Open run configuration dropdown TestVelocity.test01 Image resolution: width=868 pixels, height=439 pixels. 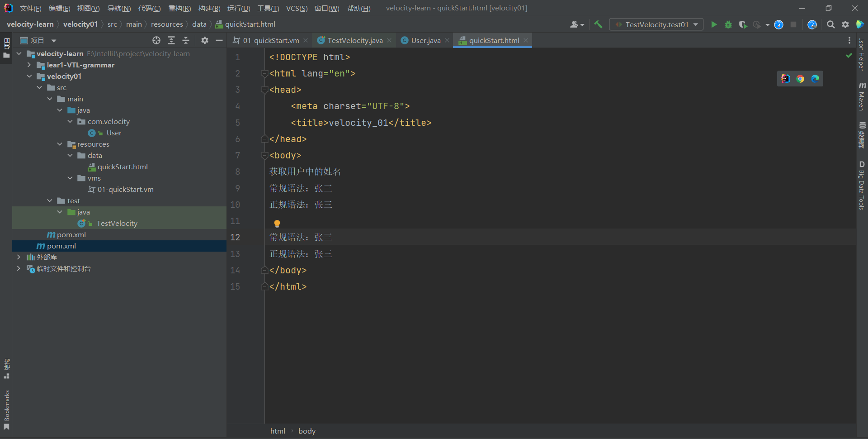(x=656, y=24)
